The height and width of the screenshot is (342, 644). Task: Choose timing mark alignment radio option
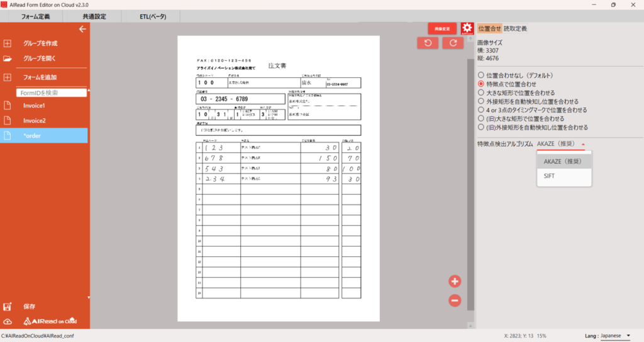pyautogui.click(x=481, y=110)
